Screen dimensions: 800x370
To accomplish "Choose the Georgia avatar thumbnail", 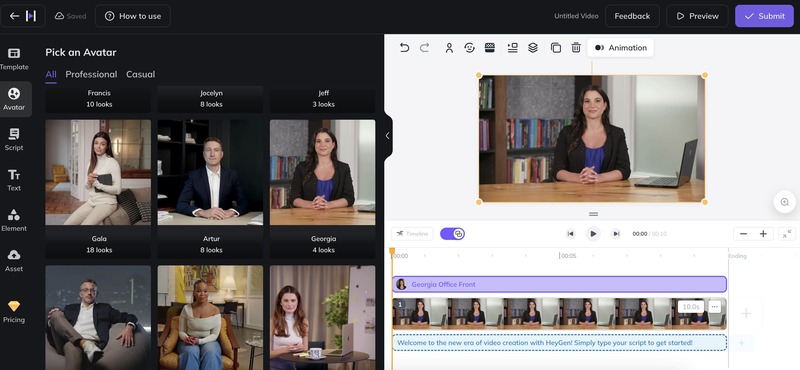I will [x=322, y=172].
